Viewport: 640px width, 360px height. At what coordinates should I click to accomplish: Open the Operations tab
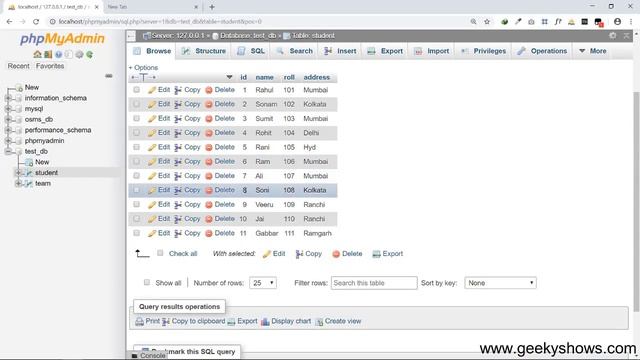pos(542,51)
